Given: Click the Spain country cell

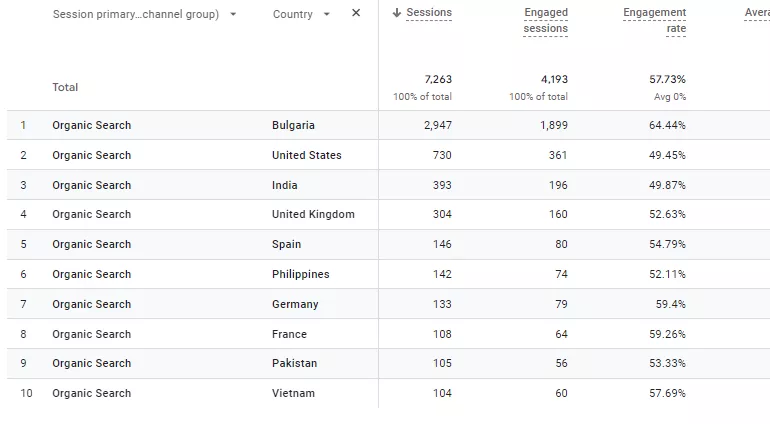Looking at the screenshot, I should tap(286, 244).
